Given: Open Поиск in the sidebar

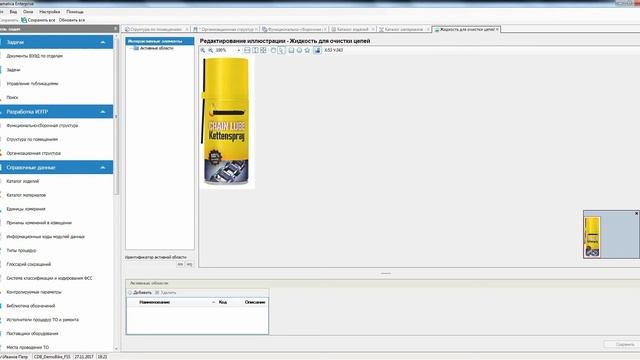Looking at the screenshot, I should [12, 98].
